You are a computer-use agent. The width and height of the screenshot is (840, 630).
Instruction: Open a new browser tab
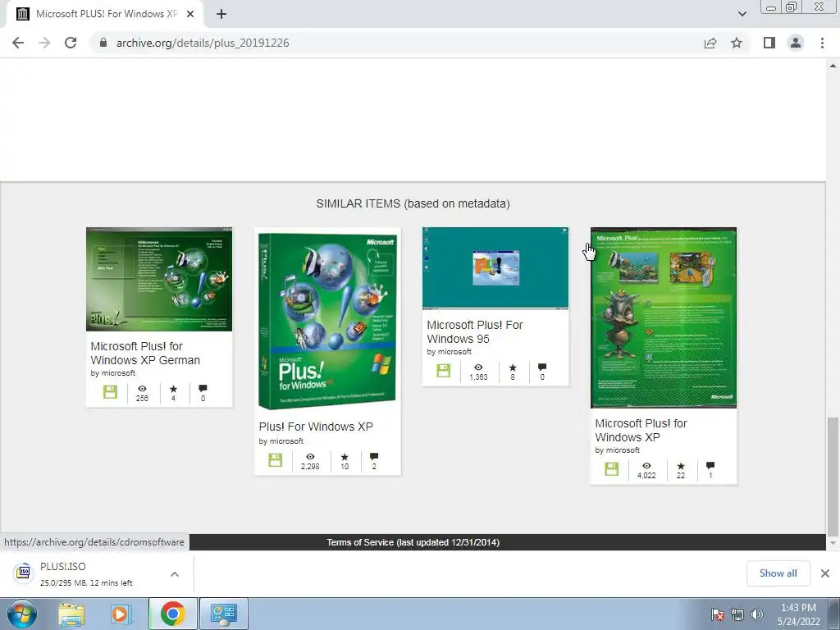tap(221, 15)
